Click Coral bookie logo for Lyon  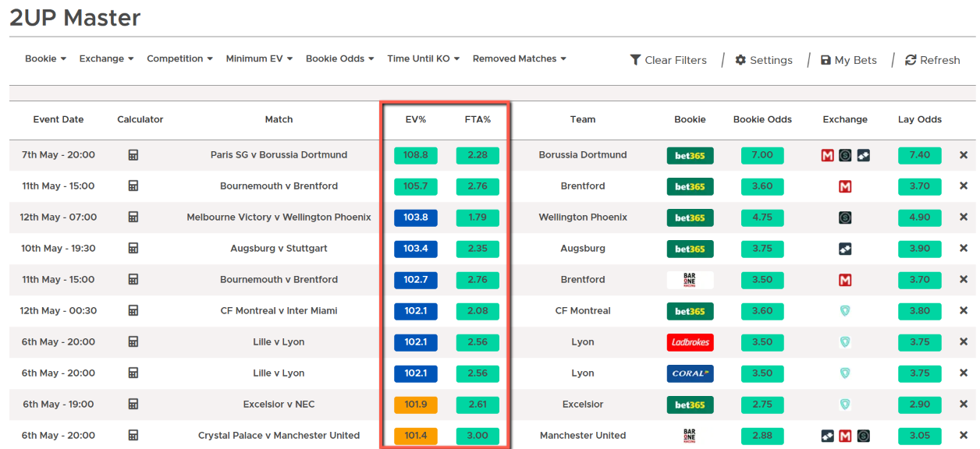pos(690,373)
